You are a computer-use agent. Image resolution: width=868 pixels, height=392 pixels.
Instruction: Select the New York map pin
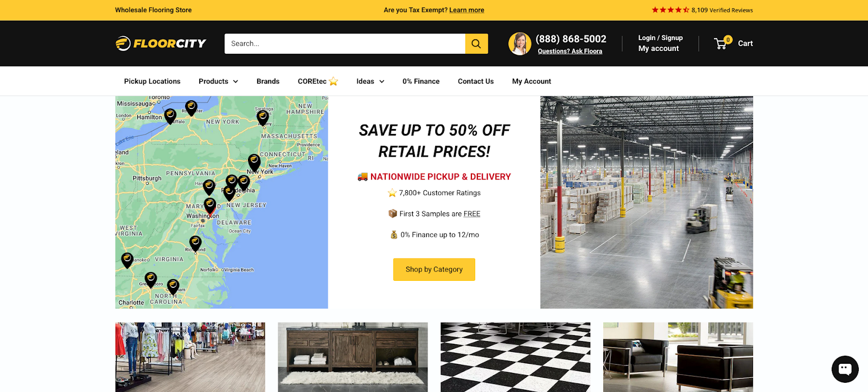[254, 162]
